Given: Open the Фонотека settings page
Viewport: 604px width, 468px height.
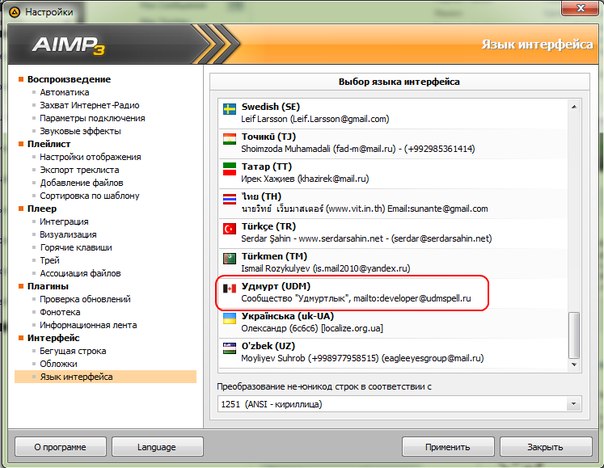Looking at the screenshot, I should [x=60, y=312].
